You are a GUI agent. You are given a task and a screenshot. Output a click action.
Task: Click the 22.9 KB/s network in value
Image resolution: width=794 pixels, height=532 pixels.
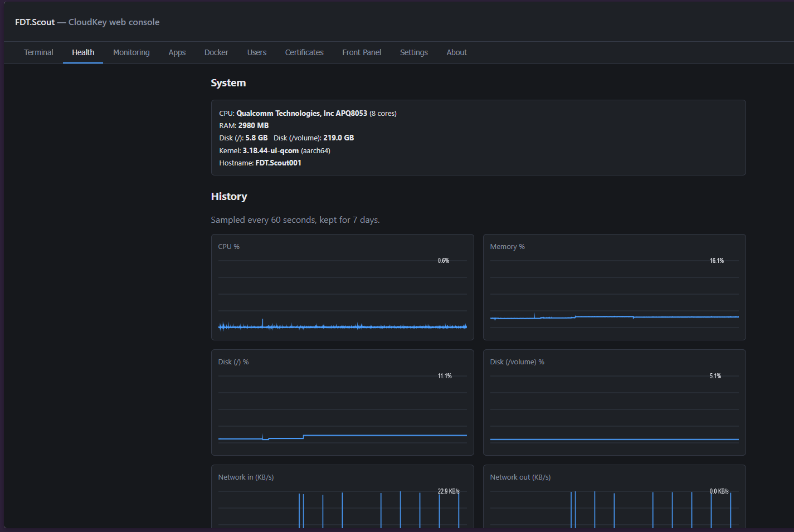coord(449,491)
